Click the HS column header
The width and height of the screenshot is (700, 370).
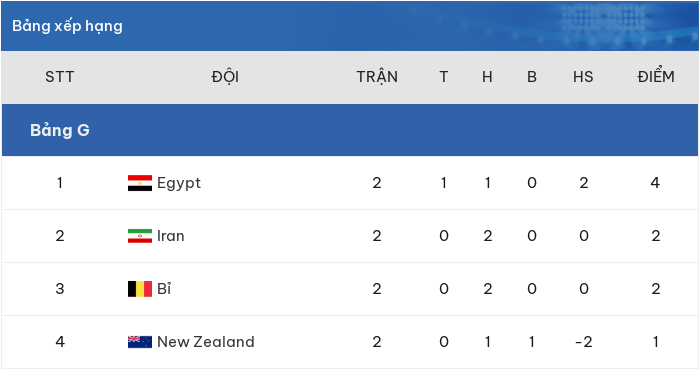tap(583, 77)
